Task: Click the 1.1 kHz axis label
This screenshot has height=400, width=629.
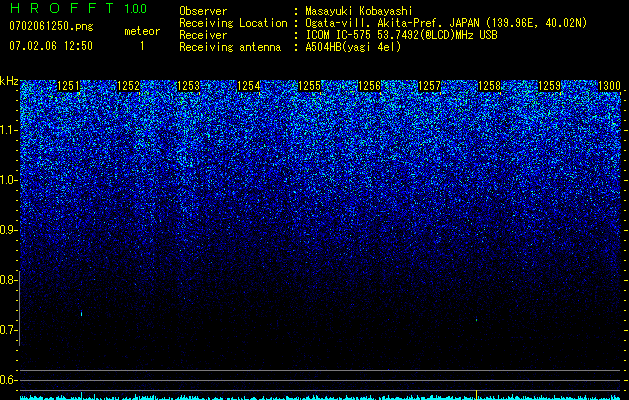Action: click(8, 130)
